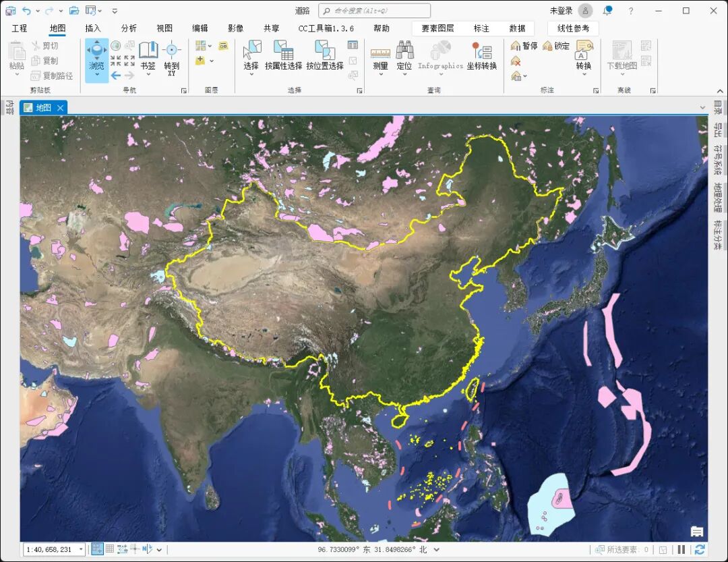Image resolution: width=728 pixels, height=562 pixels.
Task: Toggle 锁定 (Lock) labels
Action: pos(556,46)
